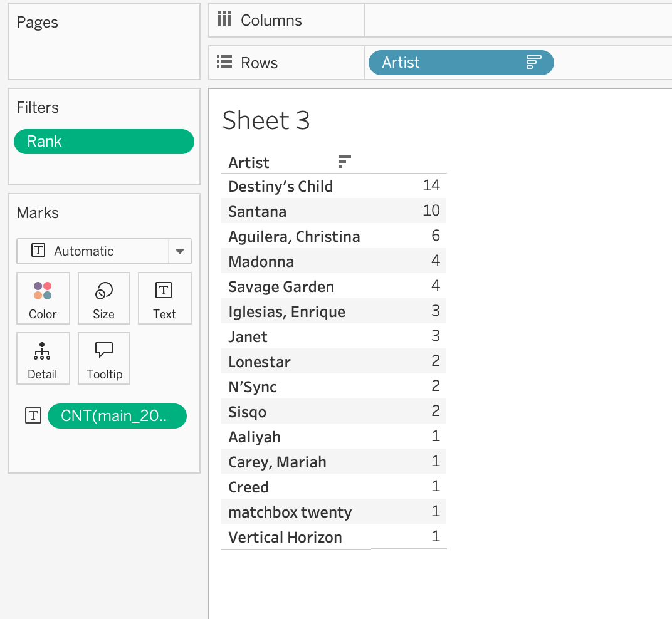This screenshot has height=619, width=672.
Task: Select the Destiny's Child row
Action: (x=280, y=186)
